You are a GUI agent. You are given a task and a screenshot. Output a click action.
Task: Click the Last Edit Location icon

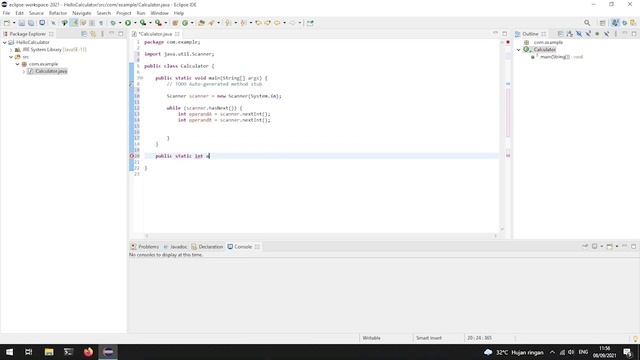coord(258,23)
